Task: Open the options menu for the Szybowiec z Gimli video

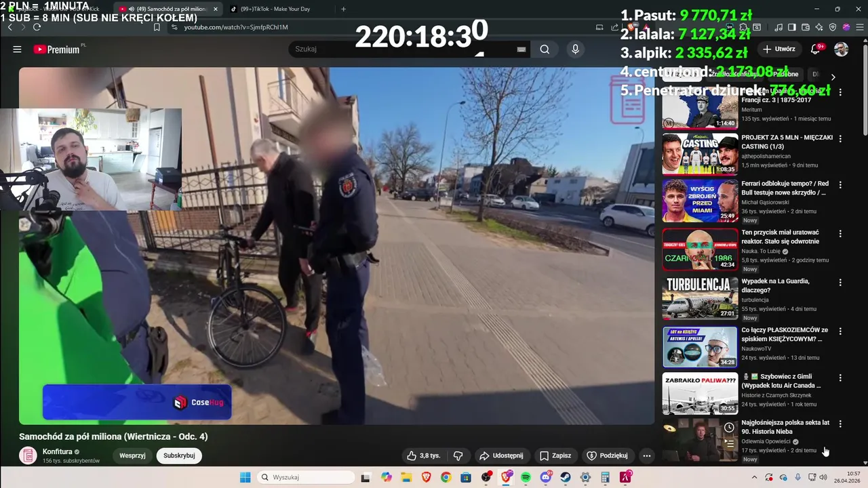Action: (840, 378)
